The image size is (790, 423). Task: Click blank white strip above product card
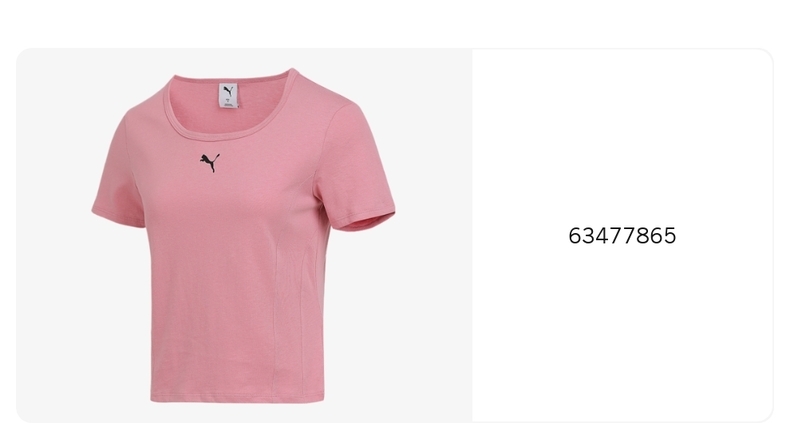point(395,23)
